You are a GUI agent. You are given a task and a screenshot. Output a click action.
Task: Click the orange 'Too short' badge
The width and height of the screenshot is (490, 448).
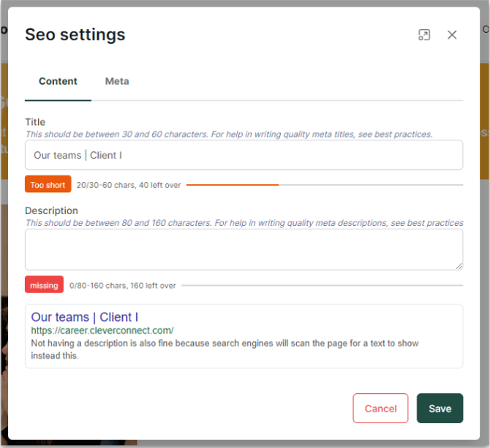point(48,185)
